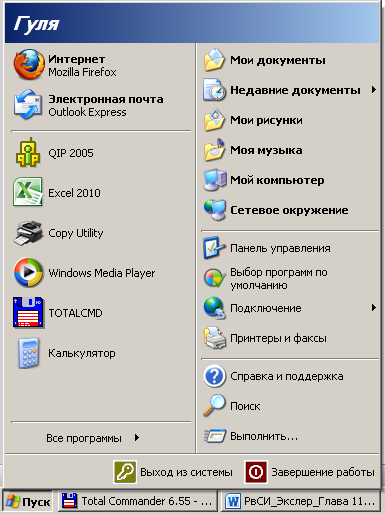Click Copy Utility text label
385x514 pixels.
pos(76,233)
